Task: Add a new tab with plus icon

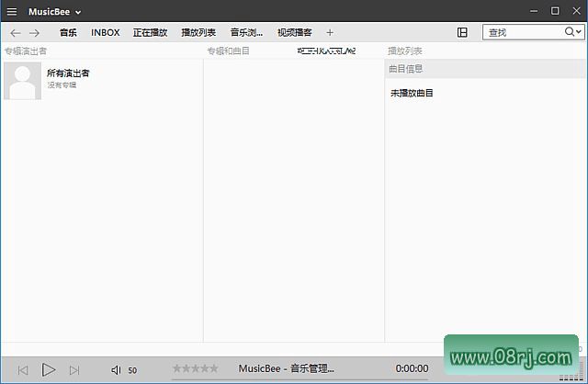Action: tap(330, 33)
